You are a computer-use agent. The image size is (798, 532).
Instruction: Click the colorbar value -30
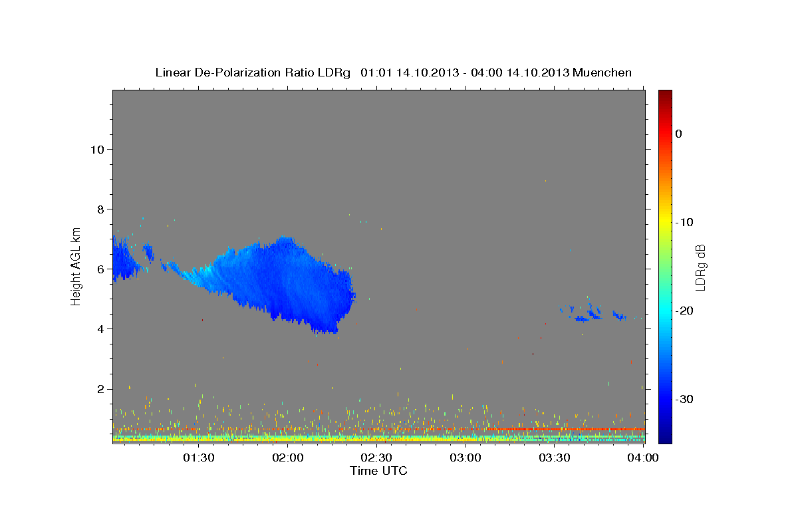685,399
